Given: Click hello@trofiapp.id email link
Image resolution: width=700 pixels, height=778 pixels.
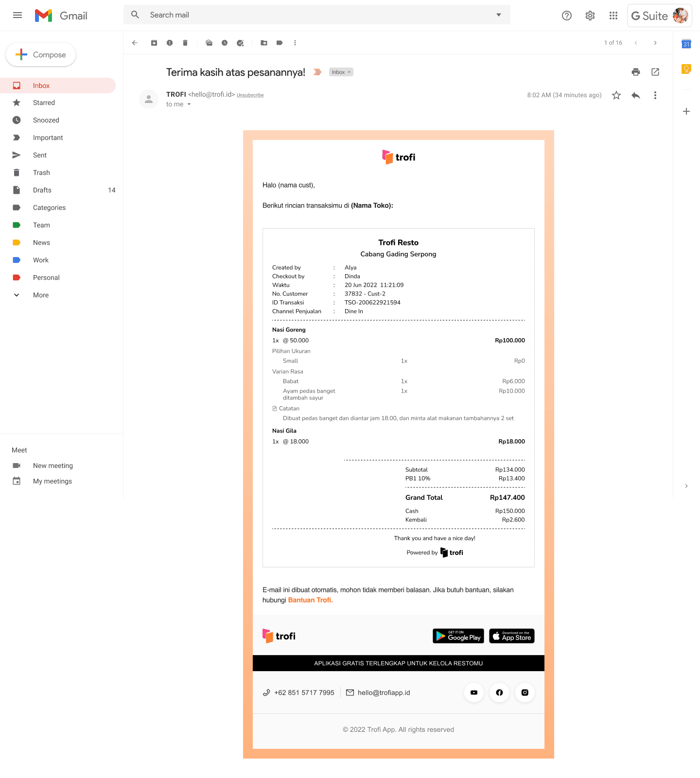Looking at the screenshot, I should click(384, 692).
